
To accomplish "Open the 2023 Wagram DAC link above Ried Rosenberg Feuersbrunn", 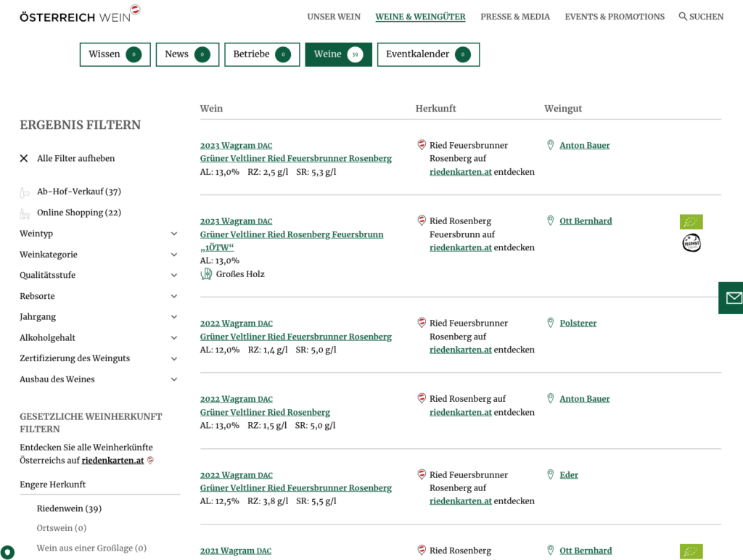I will [x=236, y=221].
